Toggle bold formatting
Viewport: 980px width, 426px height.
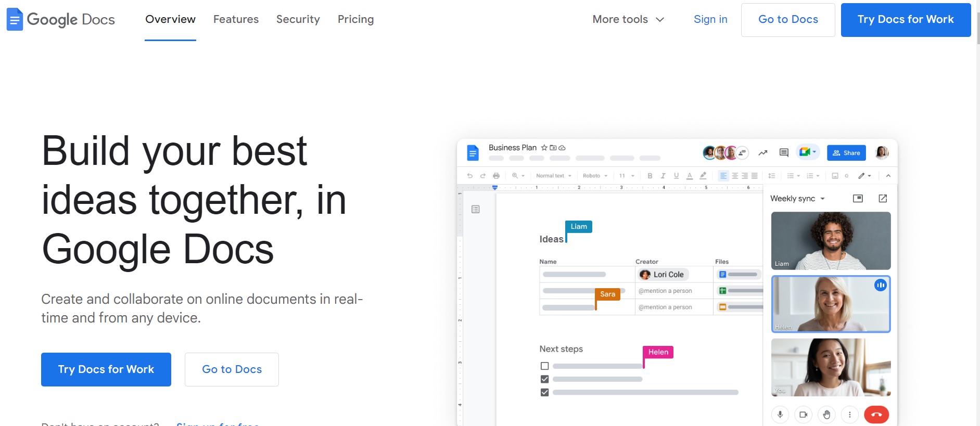(x=650, y=176)
